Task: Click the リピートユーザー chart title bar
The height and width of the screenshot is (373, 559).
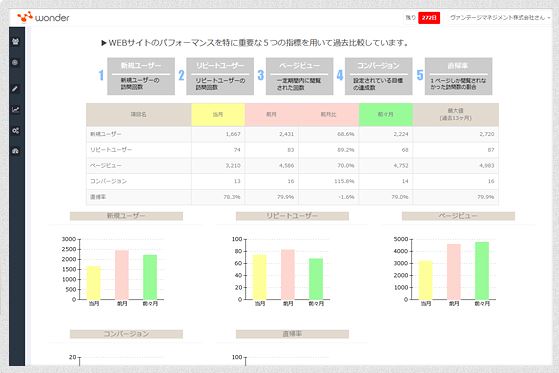Action: point(292,216)
